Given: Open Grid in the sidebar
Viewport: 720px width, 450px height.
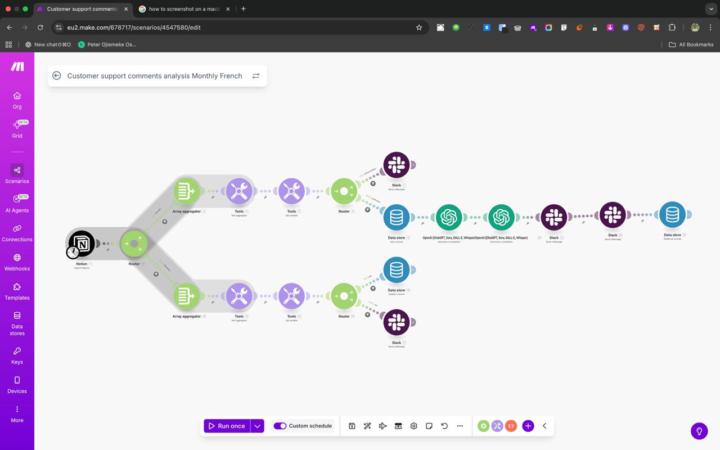Looking at the screenshot, I should 17,129.
